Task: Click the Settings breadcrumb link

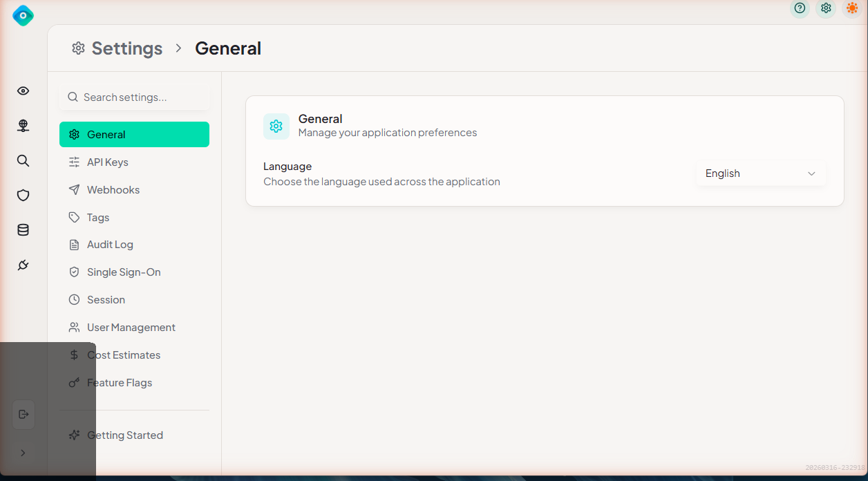Action: pos(126,48)
